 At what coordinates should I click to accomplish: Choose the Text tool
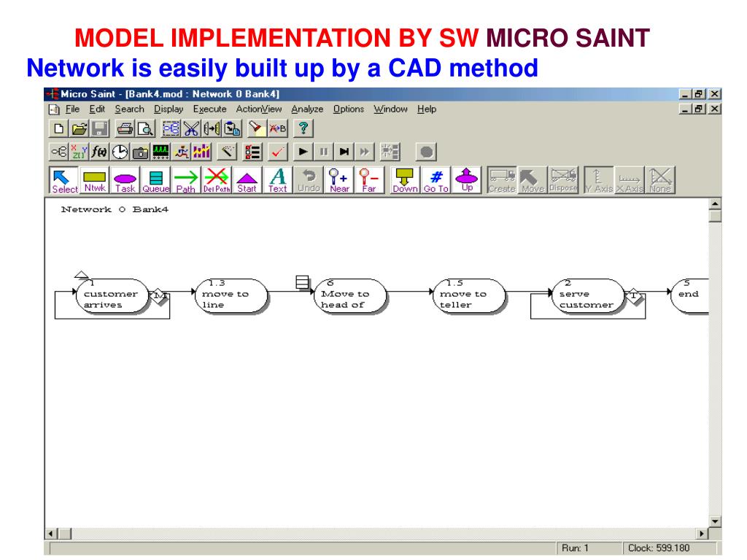click(x=278, y=180)
